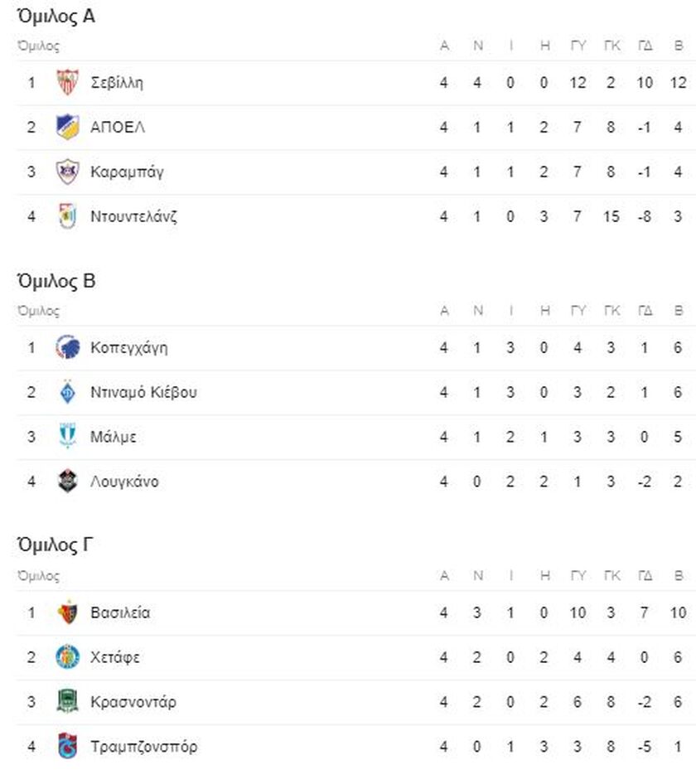The height and width of the screenshot is (784, 696).
Task: Click the Ντιναμό Κιέβου diamond emblem
Action: 67,392
